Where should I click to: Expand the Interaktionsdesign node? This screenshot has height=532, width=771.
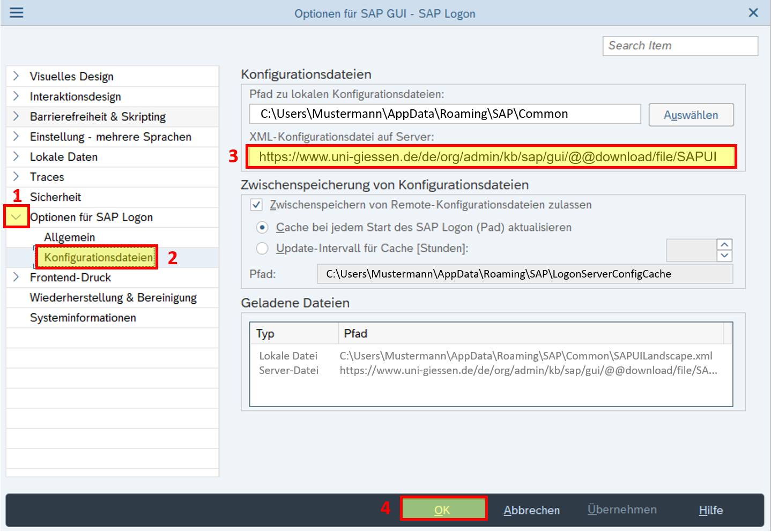(16, 96)
